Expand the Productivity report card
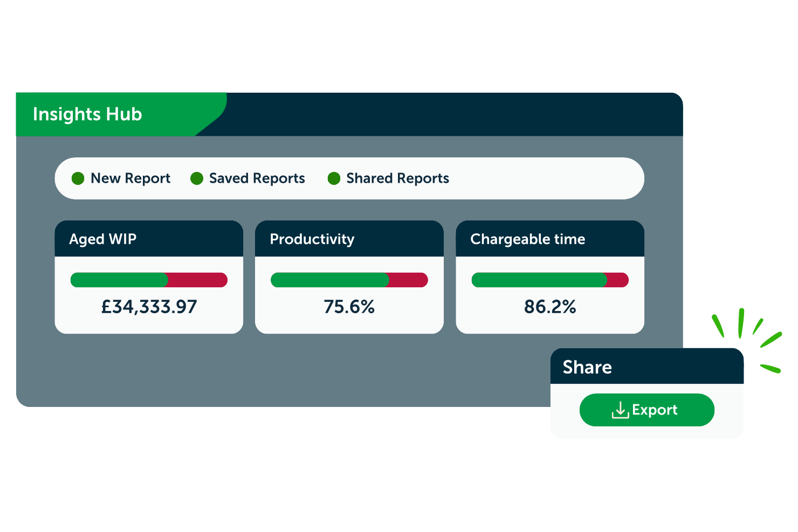The image size is (798, 532). (349, 277)
